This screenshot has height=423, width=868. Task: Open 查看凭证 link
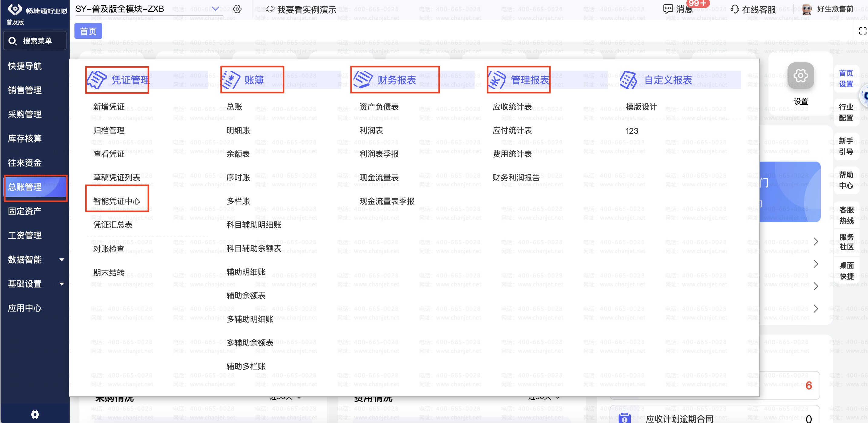tap(109, 154)
